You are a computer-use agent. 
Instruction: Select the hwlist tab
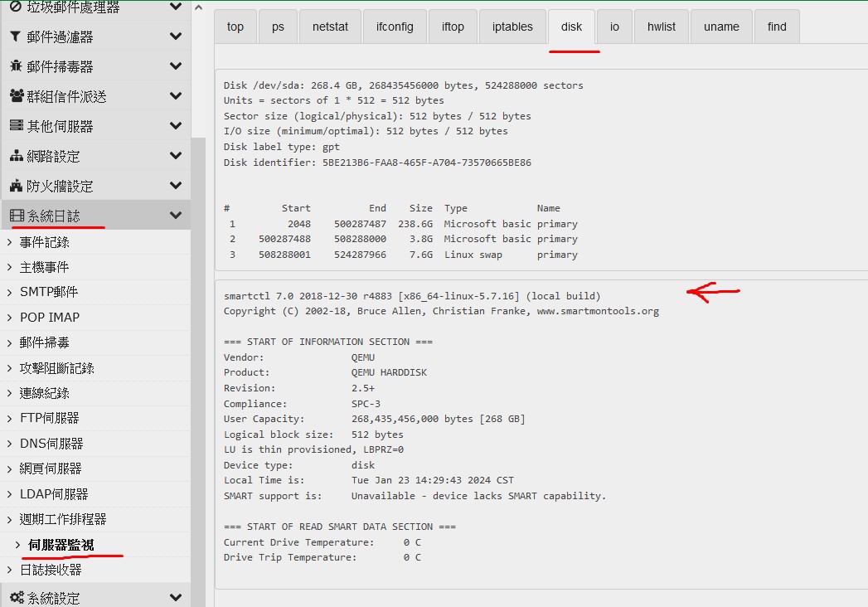661,27
